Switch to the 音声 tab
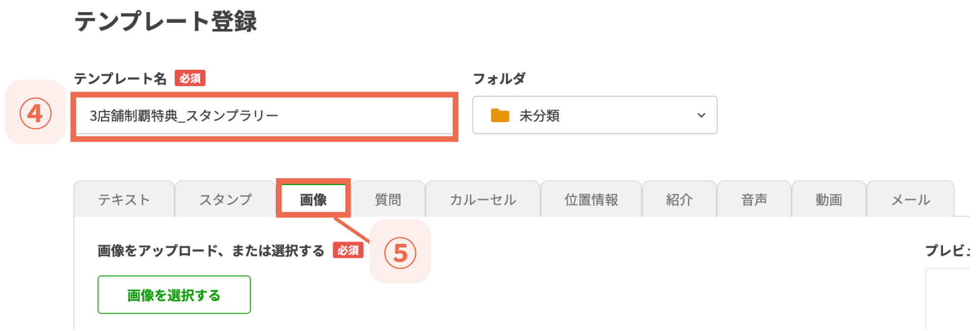The image size is (980, 331). [x=754, y=199]
